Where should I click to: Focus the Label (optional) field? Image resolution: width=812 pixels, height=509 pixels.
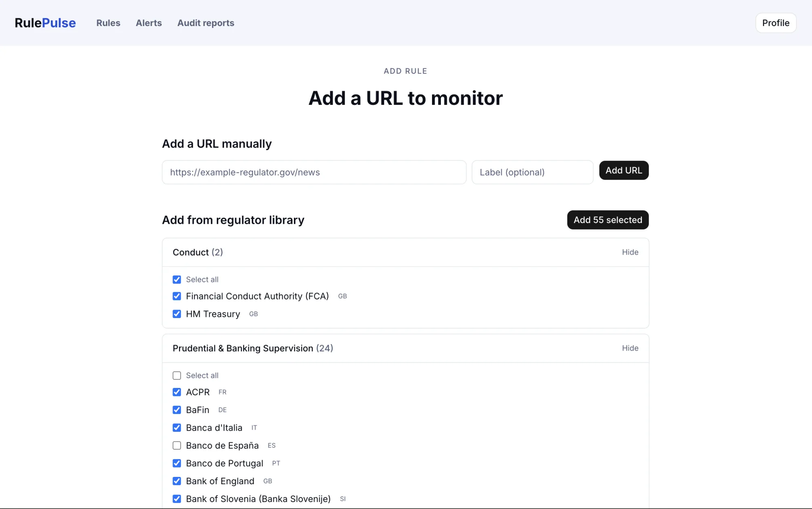pyautogui.click(x=532, y=172)
